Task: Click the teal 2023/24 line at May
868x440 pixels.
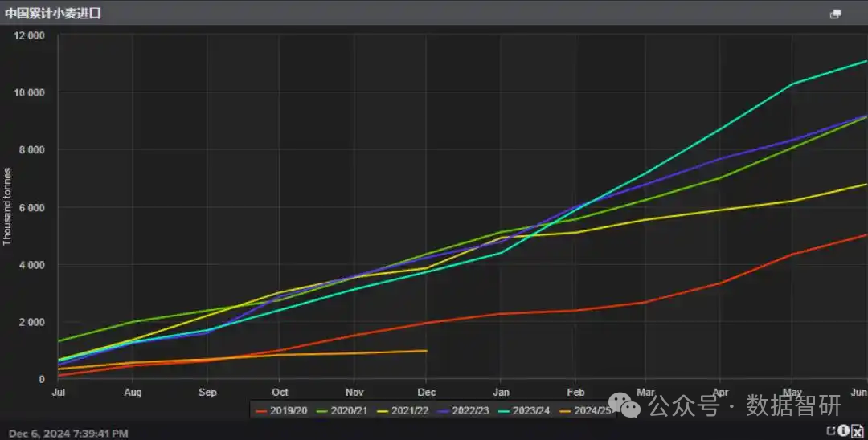Action: [x=792, y=84]
